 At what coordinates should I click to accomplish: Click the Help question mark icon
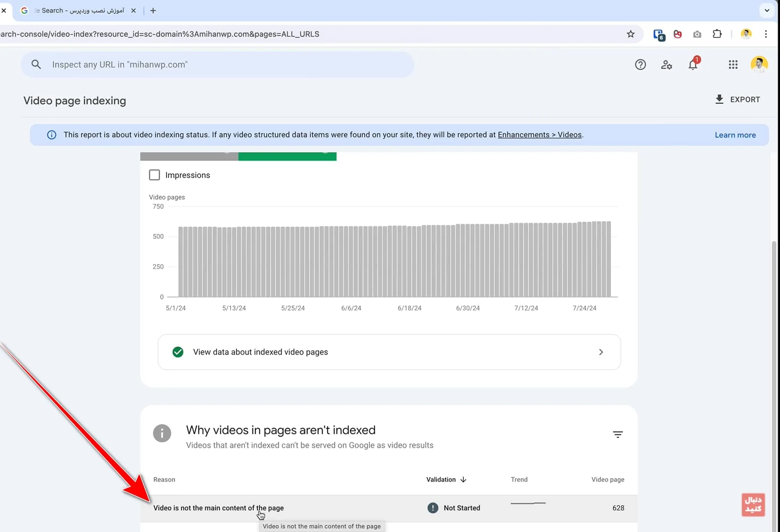(x=640, y=65)
